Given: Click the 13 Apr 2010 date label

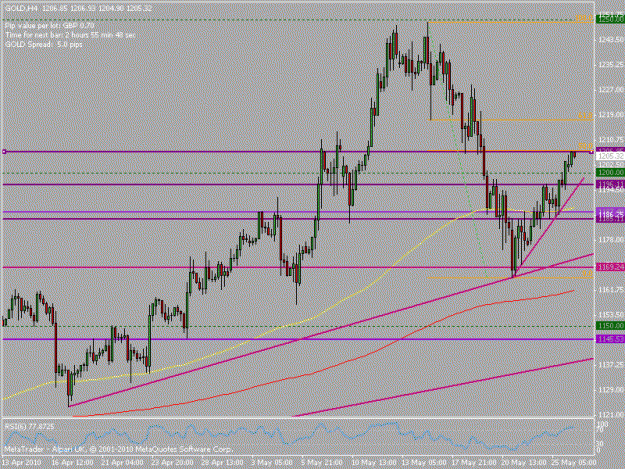Looking at the screenshot, I should [22, 463].
